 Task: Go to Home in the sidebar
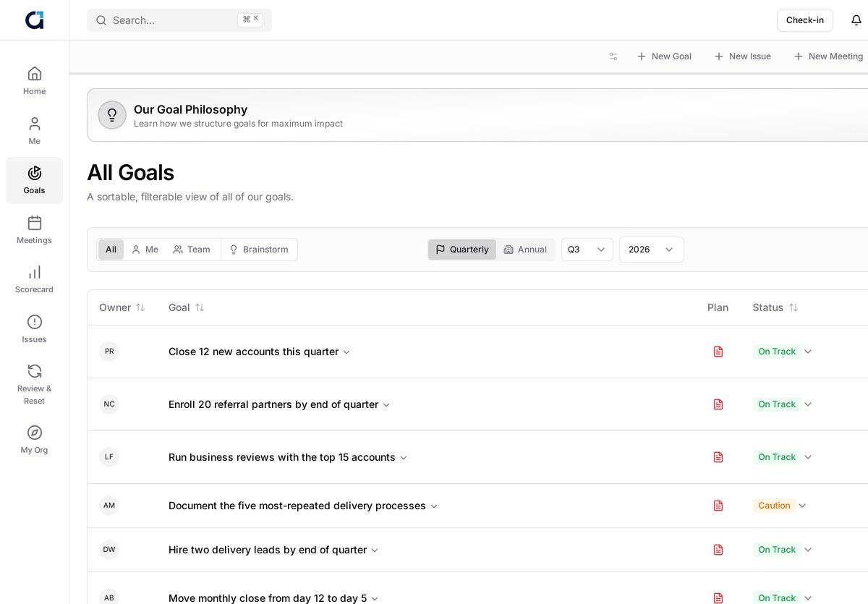34,80
